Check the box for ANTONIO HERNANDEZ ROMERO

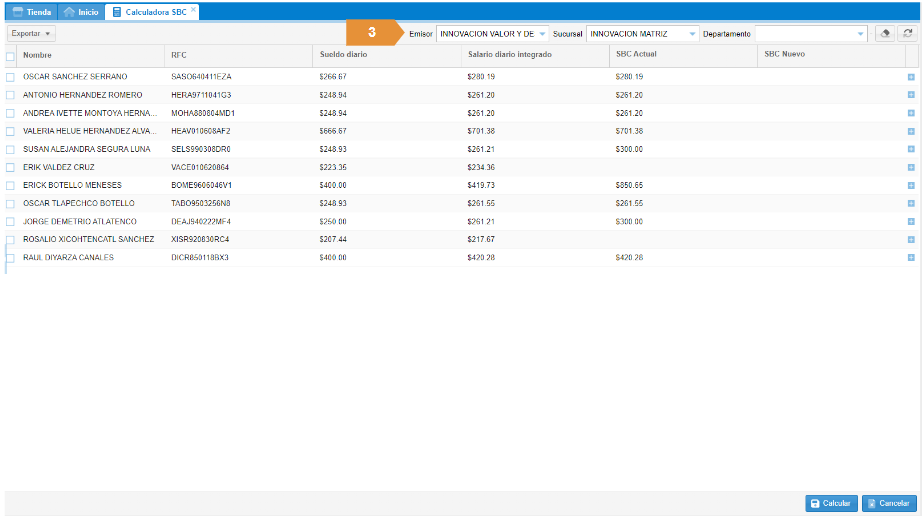tap(11, 94)
